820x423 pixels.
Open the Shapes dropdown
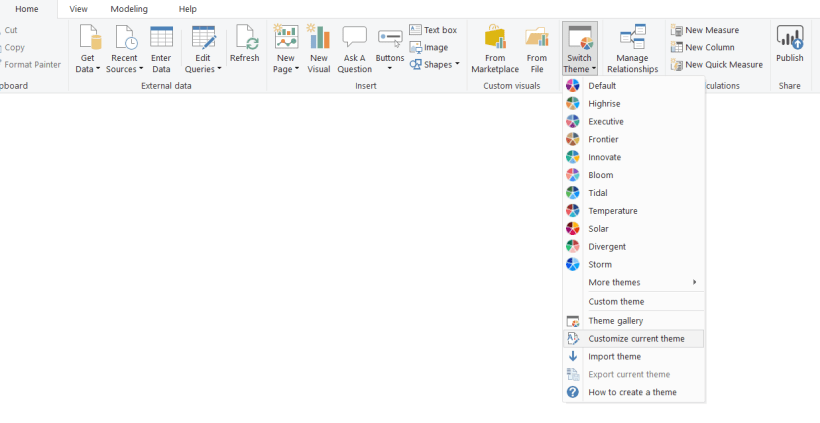point(435,64)
